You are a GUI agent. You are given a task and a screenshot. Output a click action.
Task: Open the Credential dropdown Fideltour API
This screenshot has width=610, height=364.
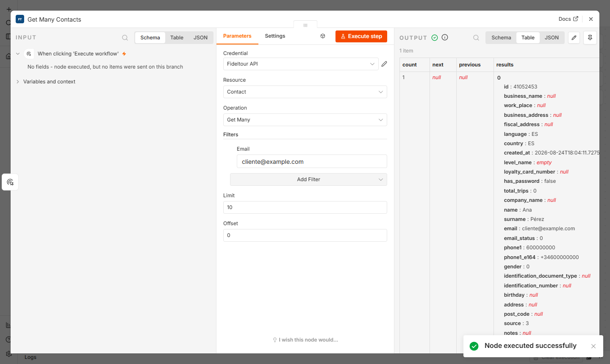[x=301, y=64]
